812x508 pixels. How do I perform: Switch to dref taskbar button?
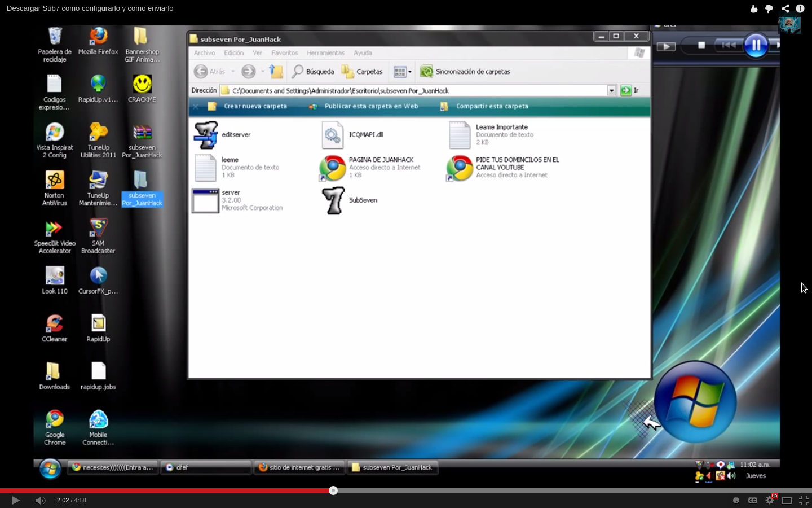pyautogui.click(x=206, y=467)
